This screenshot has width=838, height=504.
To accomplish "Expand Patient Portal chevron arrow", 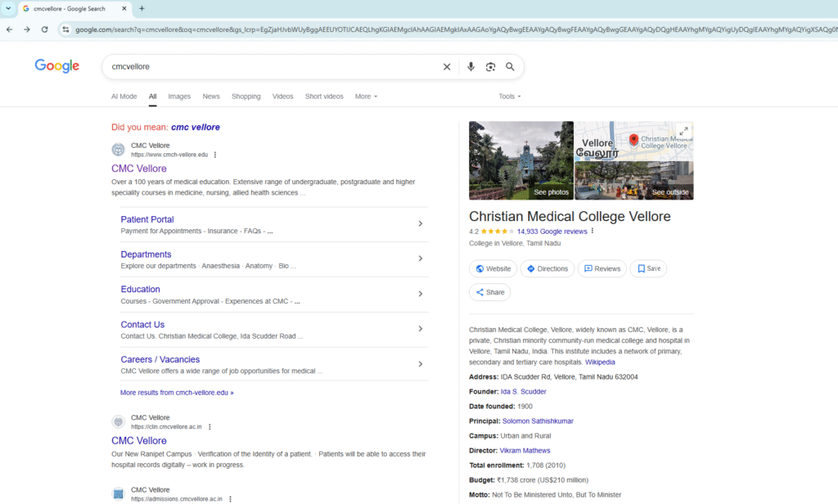I will click(421, 223).
